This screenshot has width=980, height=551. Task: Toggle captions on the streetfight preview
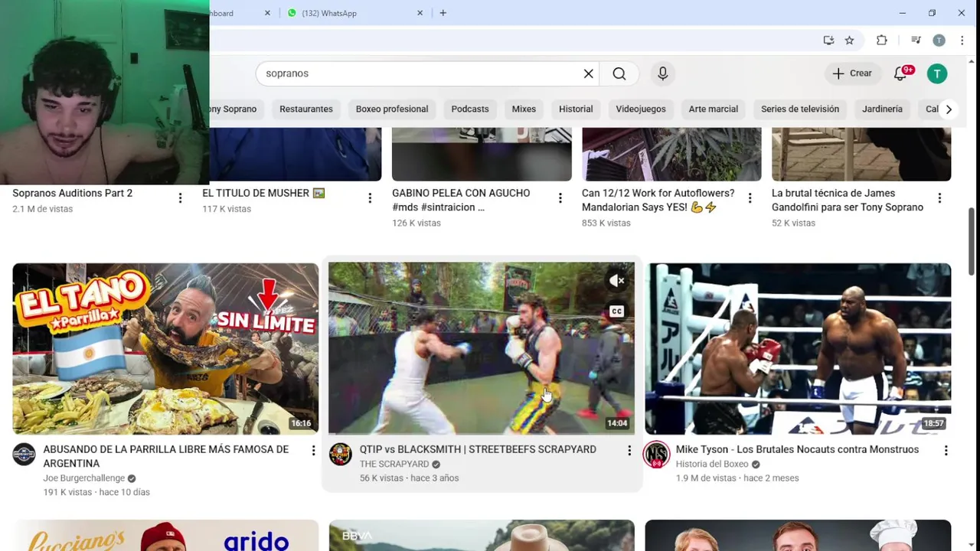coord(616,311)
